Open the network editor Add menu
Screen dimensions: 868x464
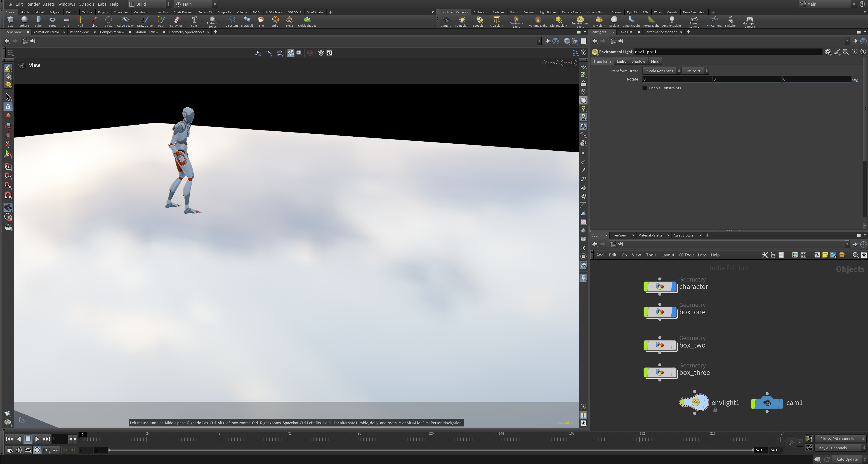pos(600,255)
